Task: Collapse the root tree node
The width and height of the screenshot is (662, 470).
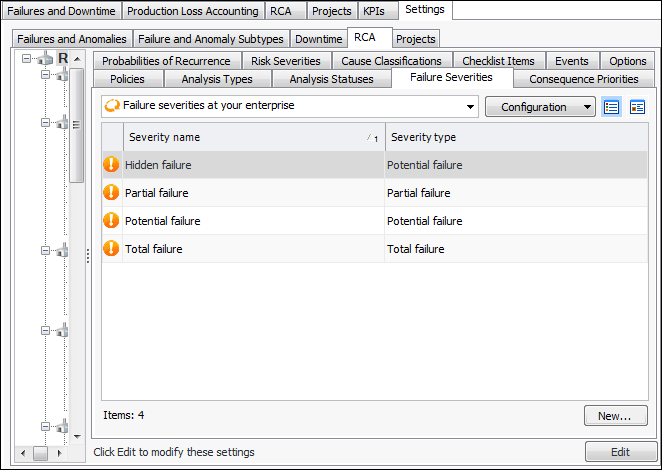Action: [29, 59]
